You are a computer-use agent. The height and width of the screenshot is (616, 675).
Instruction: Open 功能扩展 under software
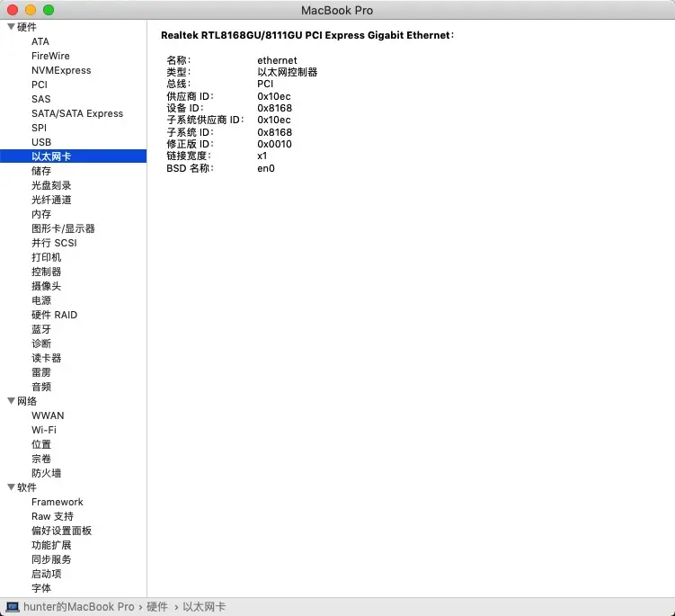[x=51, y=545]
